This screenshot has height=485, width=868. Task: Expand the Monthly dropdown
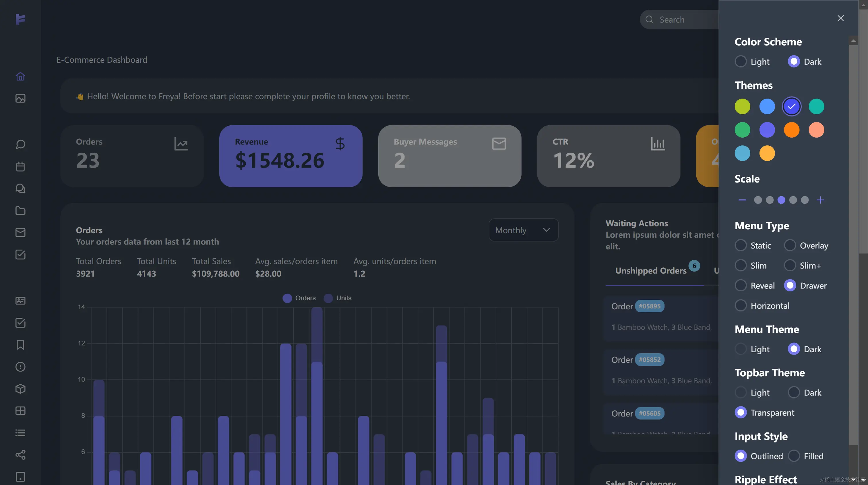pos(523,230)
